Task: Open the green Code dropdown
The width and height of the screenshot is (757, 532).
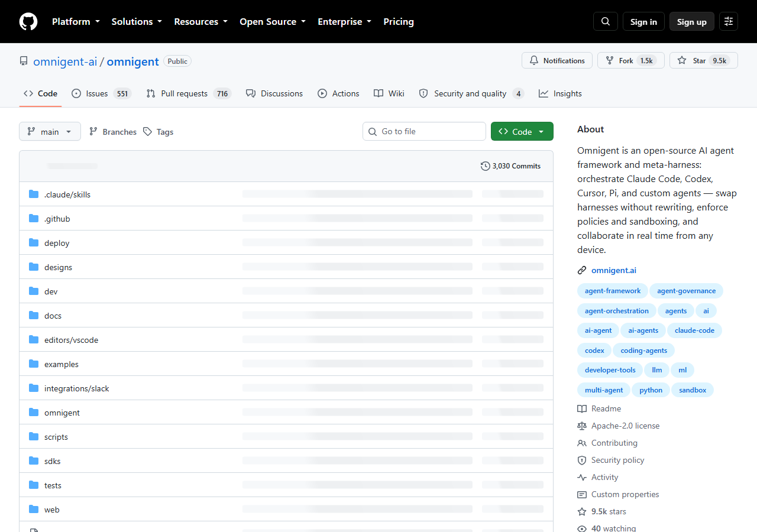Action: coord(522,131)
